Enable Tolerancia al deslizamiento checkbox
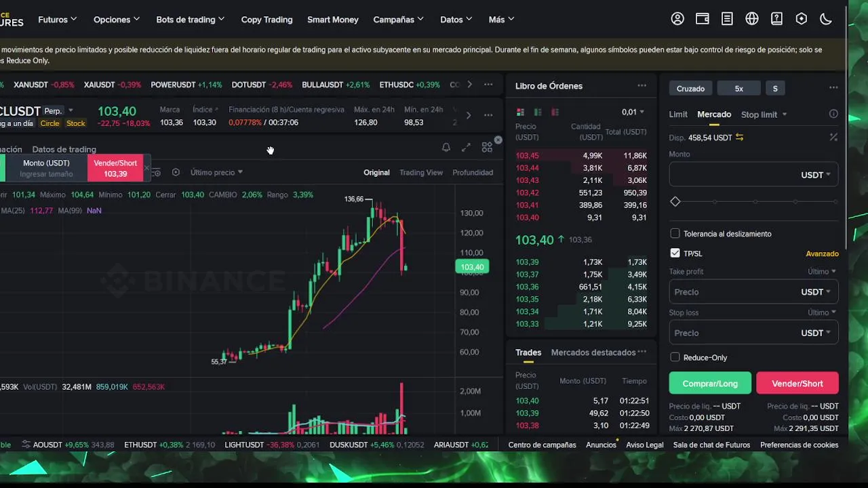 point(675,233)
